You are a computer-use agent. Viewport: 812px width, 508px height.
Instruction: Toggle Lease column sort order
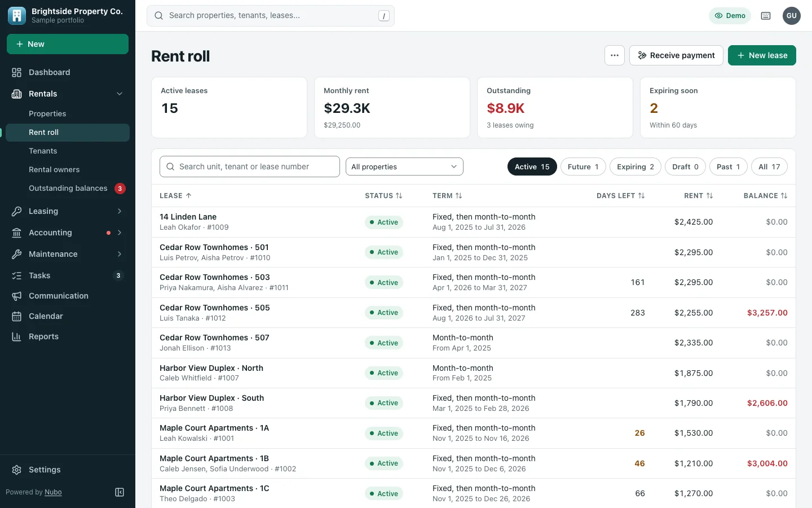pos(175,196)
